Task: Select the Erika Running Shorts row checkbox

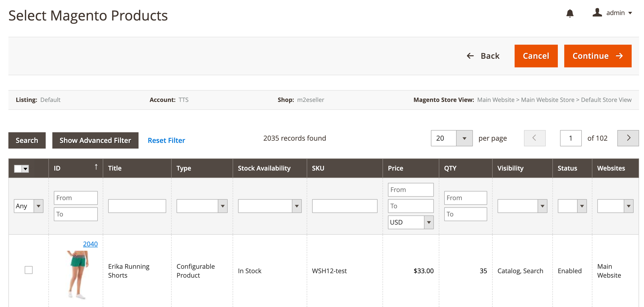Action: tap(28, 270)
